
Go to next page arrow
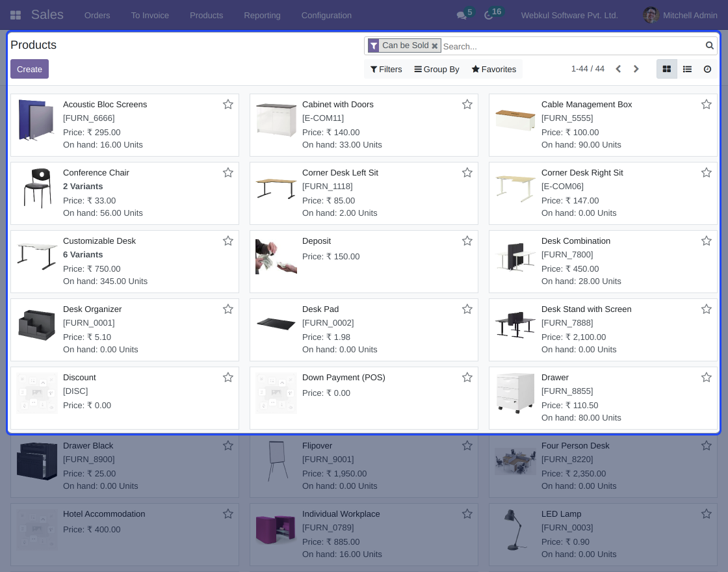click(636, 69)
